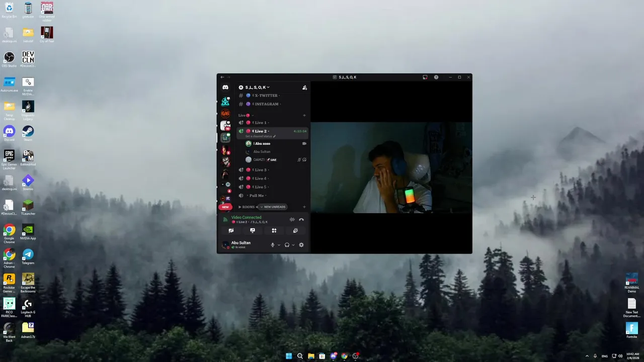Image resolution: width=644 pixels, height=362 pixels.
Task: Select the 646 server icon
Action: (x=225, y=114)
